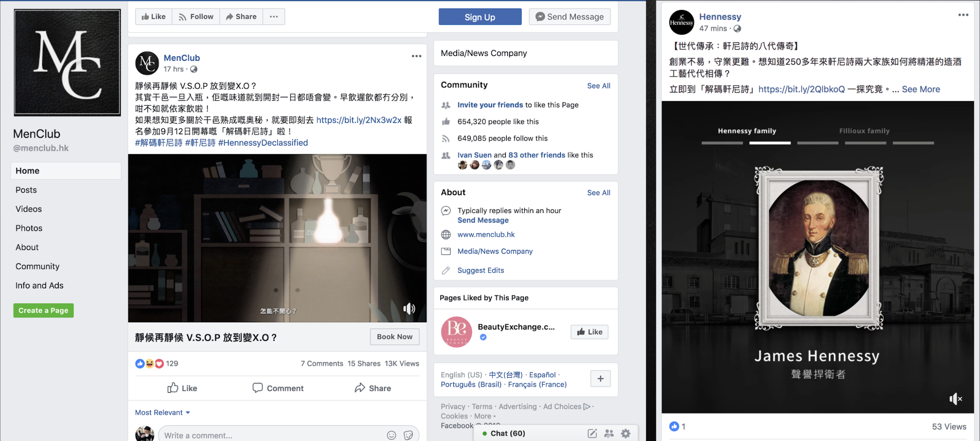The image size is (980, 441).
Task: Click Media/News Company category link
Action: tap(495, 251)
